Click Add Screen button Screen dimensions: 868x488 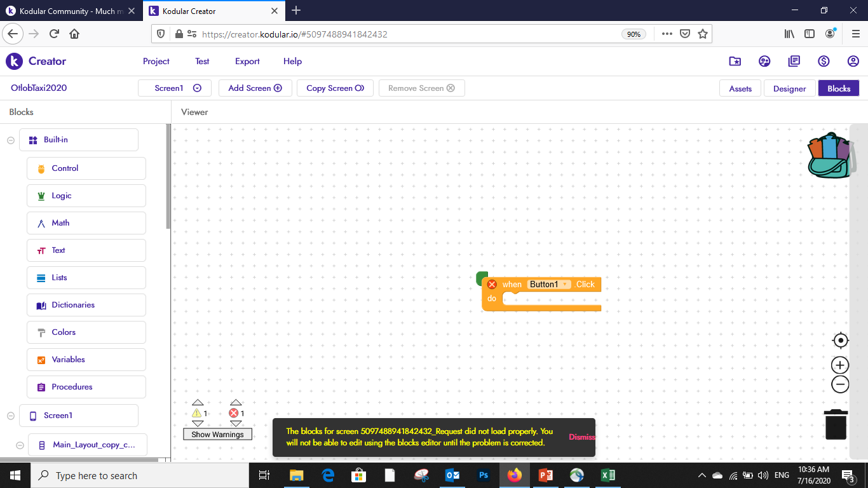[255, 88]
